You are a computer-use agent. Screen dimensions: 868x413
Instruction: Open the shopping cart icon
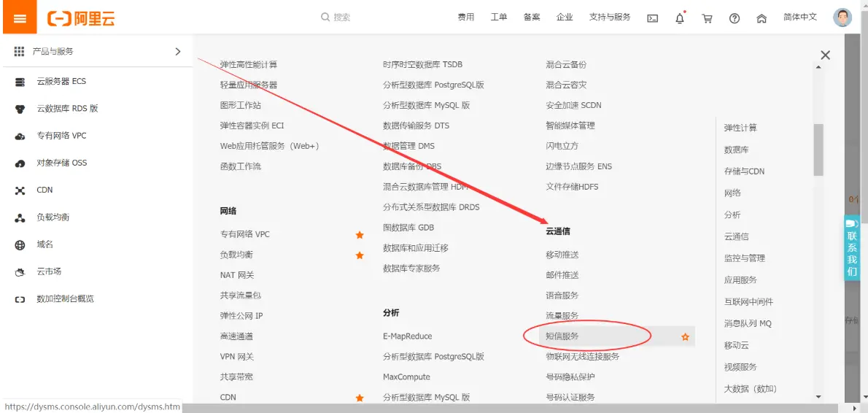click(x=707, y=18)
